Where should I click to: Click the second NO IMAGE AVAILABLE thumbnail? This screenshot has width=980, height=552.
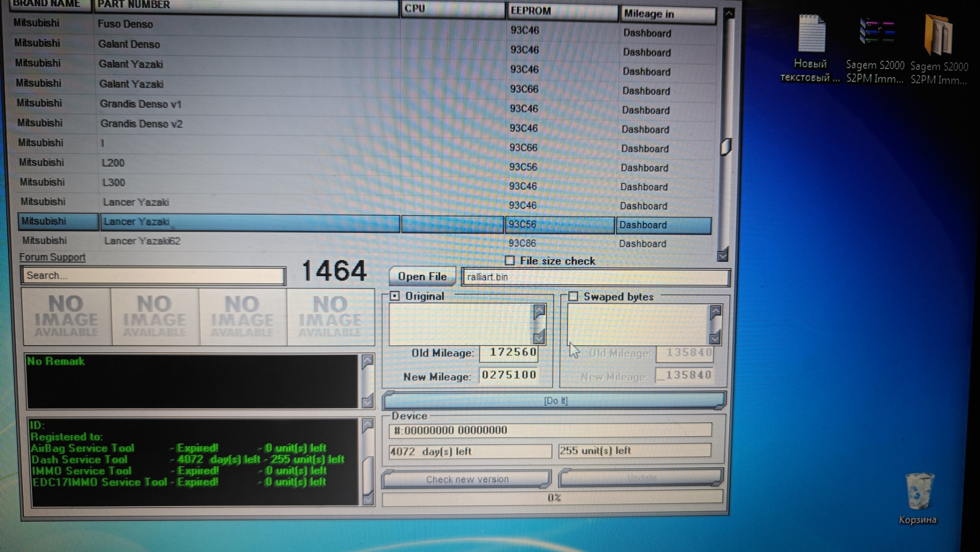(155, 317)
